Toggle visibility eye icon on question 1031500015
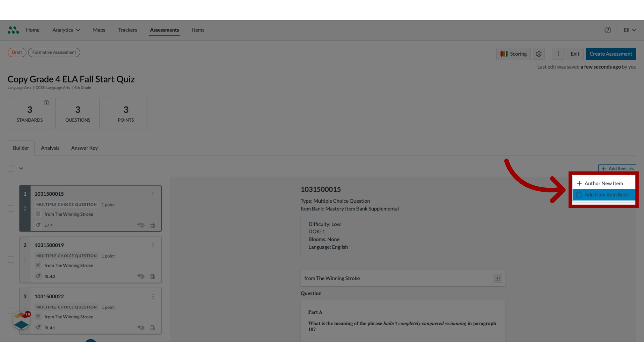The width and height of the screenshot is (644, 362). 141,225
